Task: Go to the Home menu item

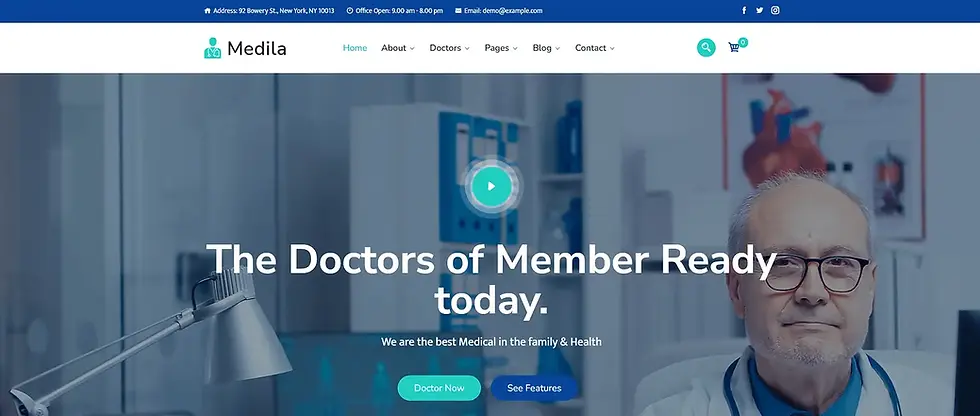Action: click(355, 48)
